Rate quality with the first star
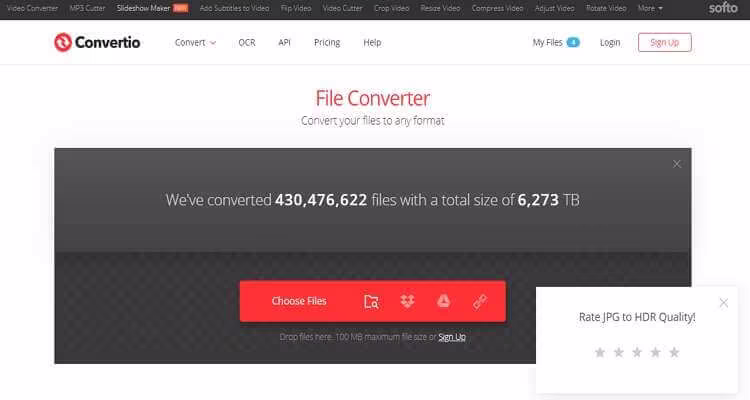The height and width of the screenshot is (400, 750). (600, 353)
